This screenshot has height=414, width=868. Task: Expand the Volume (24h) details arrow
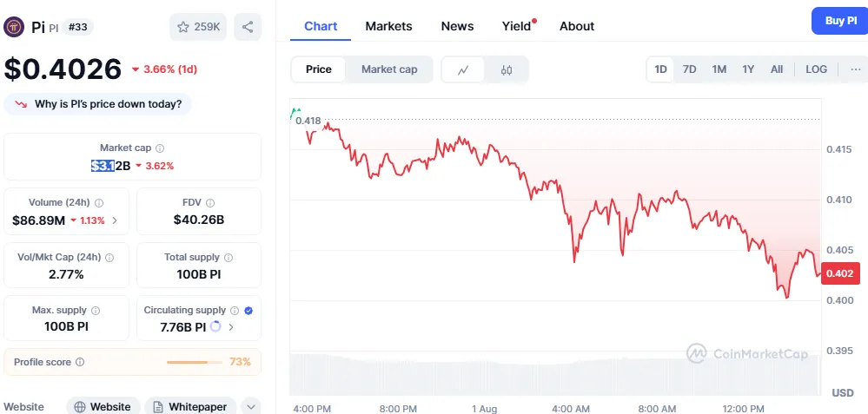[115, 220]
